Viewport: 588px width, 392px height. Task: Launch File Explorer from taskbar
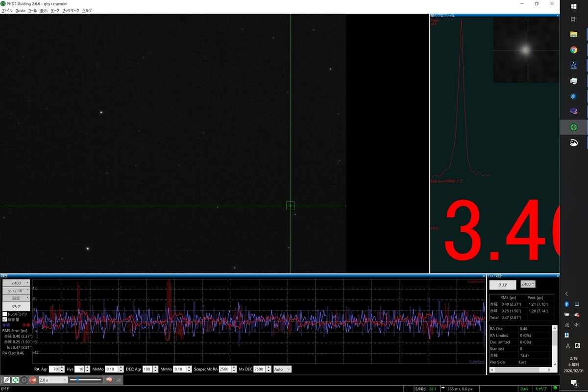coord(574,34)
